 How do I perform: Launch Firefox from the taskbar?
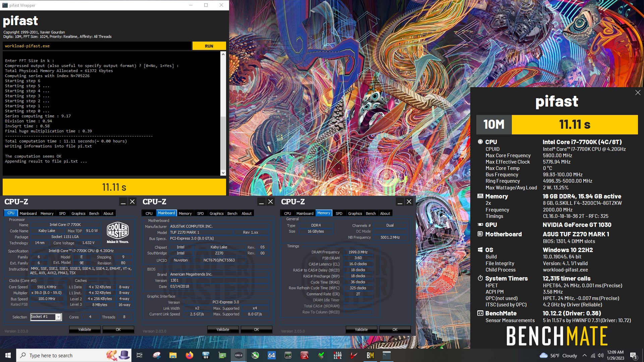(x=189, y=355)
